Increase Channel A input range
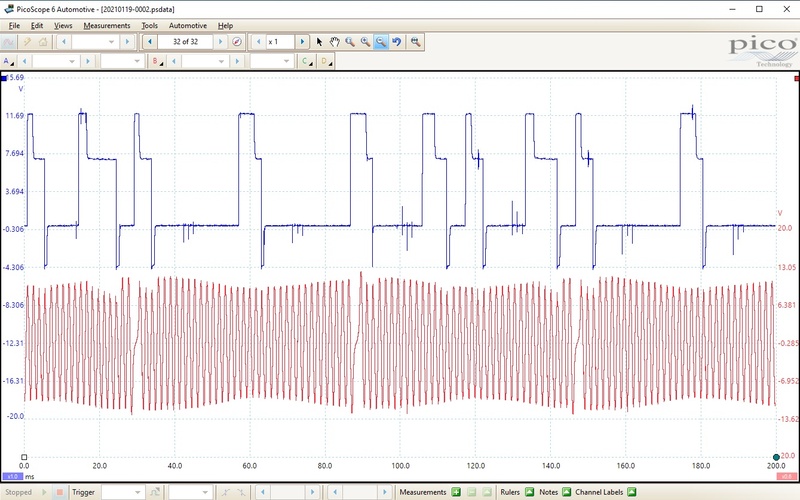The image size is (800, 500). (x=88, y=61)
